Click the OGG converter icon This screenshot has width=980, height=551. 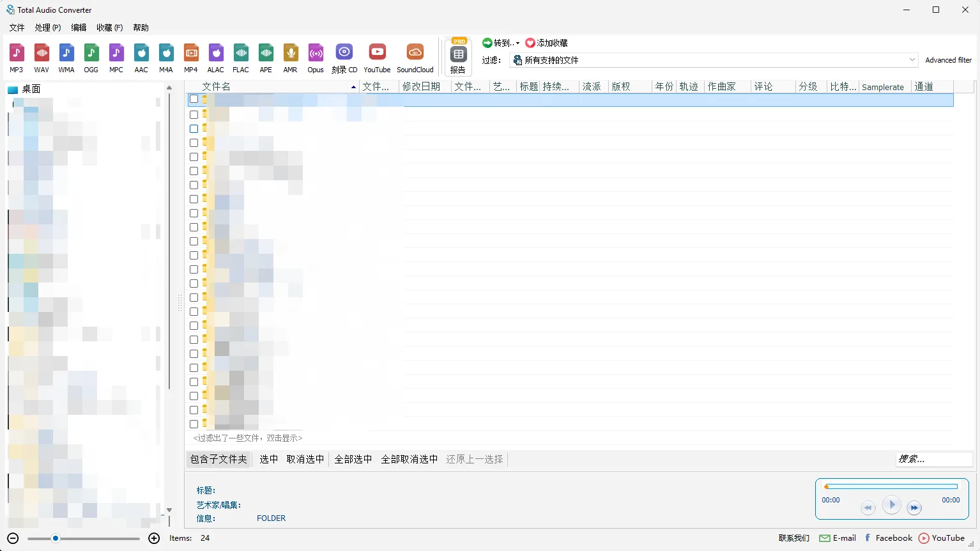pos(91,58)
